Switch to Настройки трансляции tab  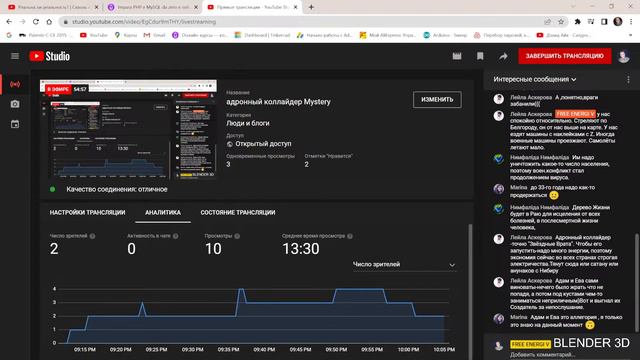click(x=87, y=212)
